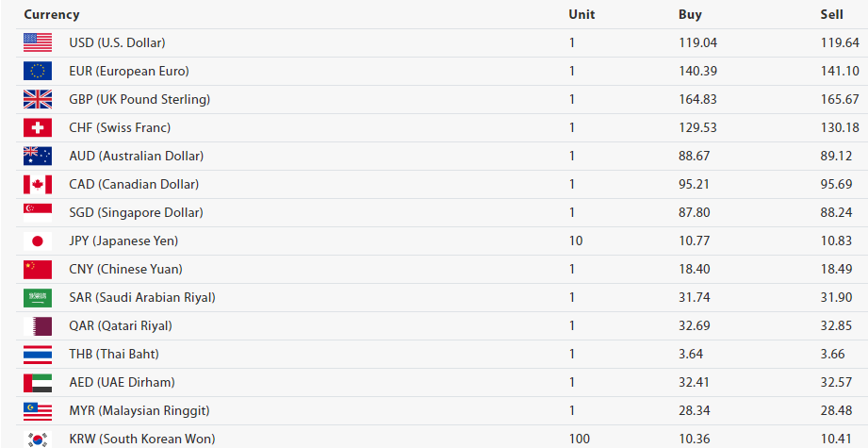Click the United States flag icon

38,42
